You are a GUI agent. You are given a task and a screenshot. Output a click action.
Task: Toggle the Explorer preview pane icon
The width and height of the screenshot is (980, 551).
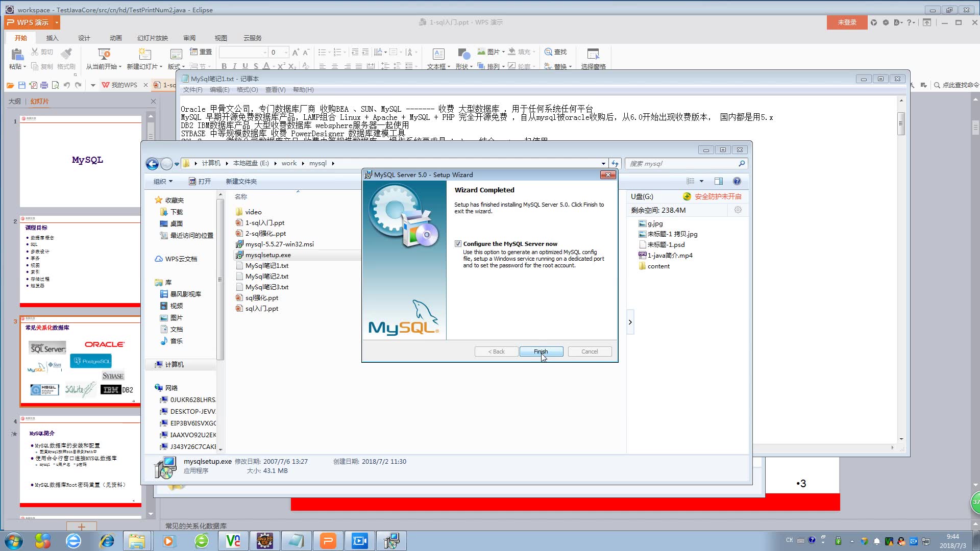tap(718, 181)
